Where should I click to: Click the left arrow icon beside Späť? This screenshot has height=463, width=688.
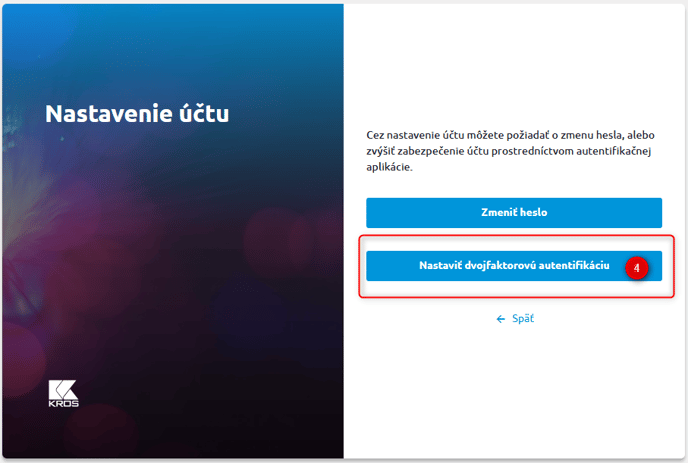[x=501, y=319]
